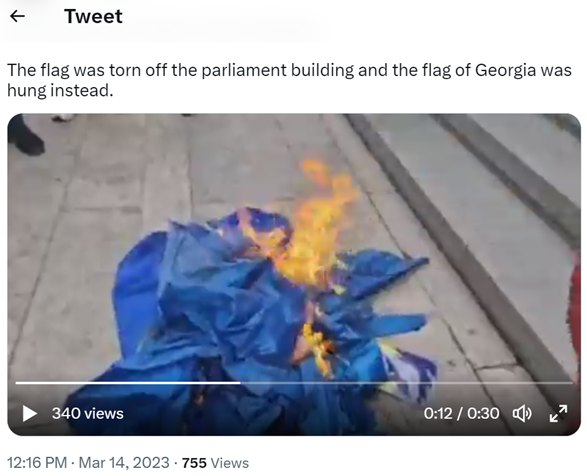Screen dimensions: 587x476
Task: Click the 0:12 / 0:30 time display
Action: [461, 413]
